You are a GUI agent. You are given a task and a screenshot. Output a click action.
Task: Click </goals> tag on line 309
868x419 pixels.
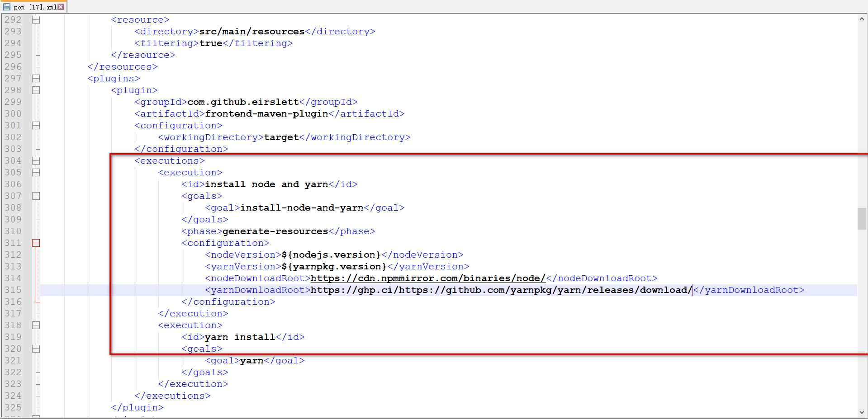(205, 220)
